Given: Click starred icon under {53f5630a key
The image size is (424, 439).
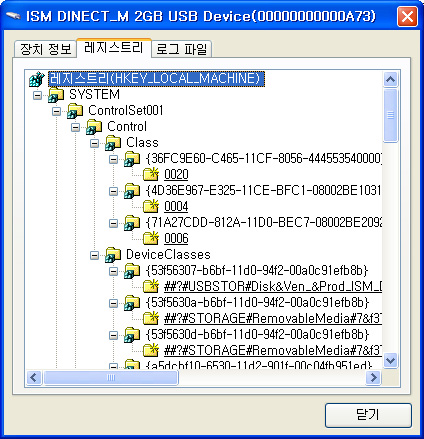Looking at the screenshot, I should pos(151,318).
